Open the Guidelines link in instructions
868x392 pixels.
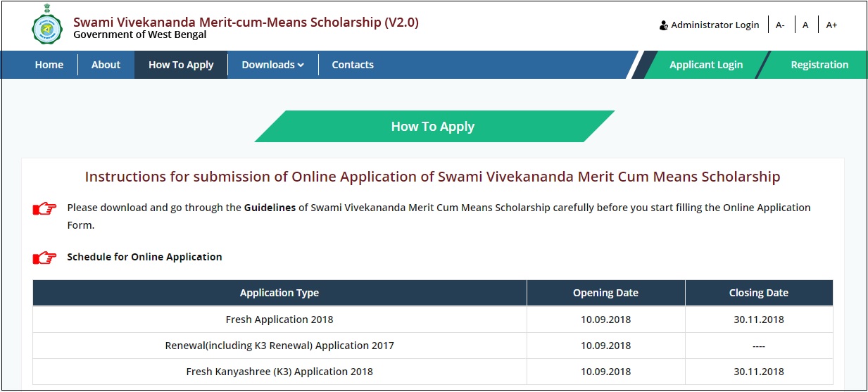click(x=270, y=208)
